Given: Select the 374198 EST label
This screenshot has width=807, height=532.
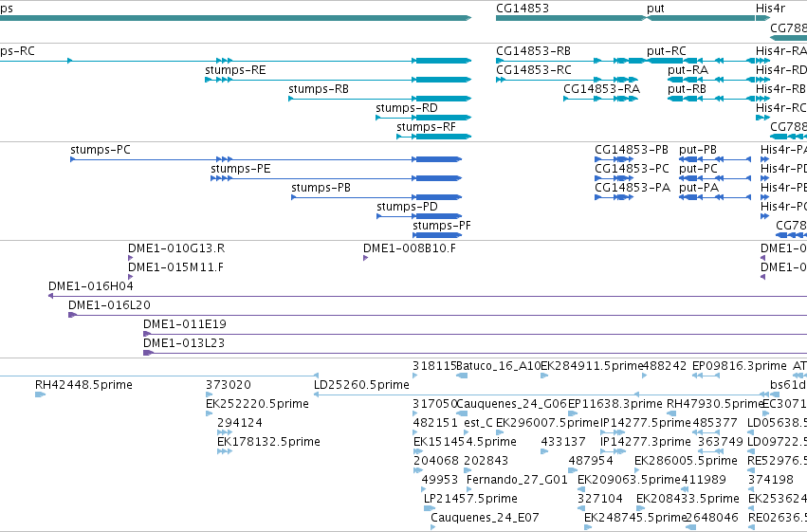Looking at the screenshot, I should coord(770,480).
